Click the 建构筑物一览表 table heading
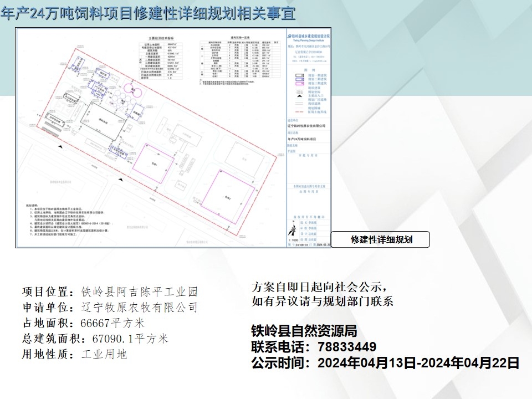 click(240, 38)
